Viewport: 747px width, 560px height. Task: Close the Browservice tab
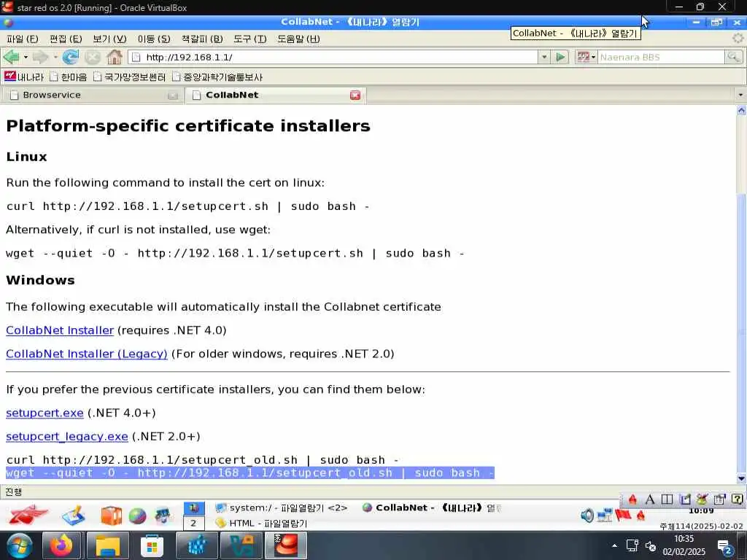173,96
